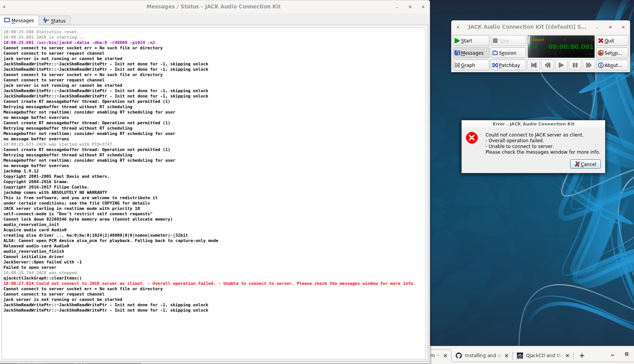The width and height of the screenshot is (634, 364).
Task: Open a new browser tab with plus
Action: tap(582, 356)
